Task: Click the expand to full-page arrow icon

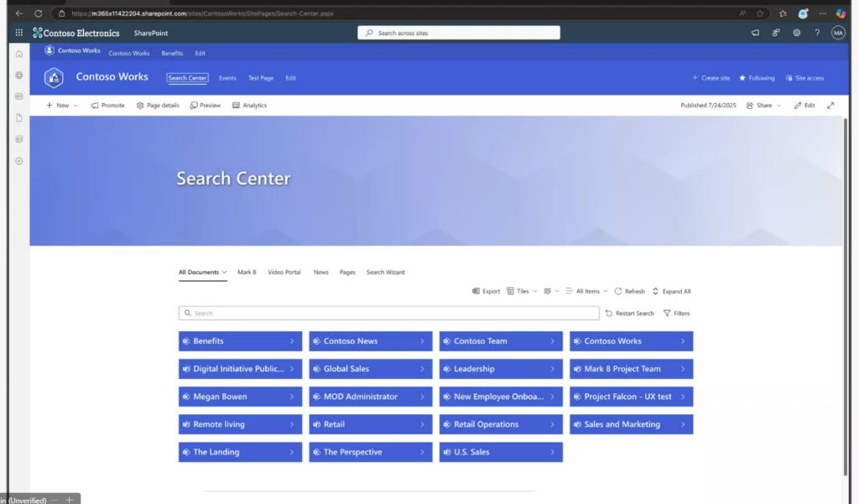Action: tap(830, 105)
